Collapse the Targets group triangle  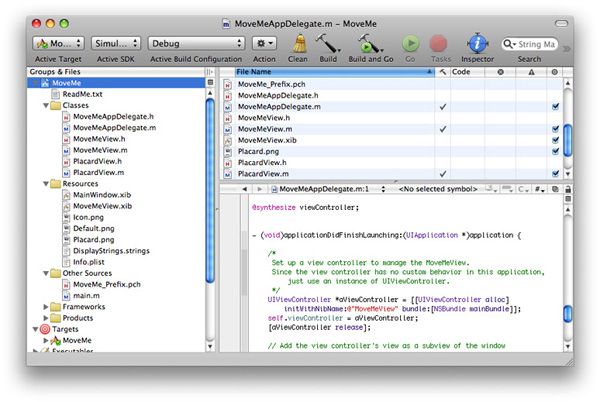[x=36, y=329]
